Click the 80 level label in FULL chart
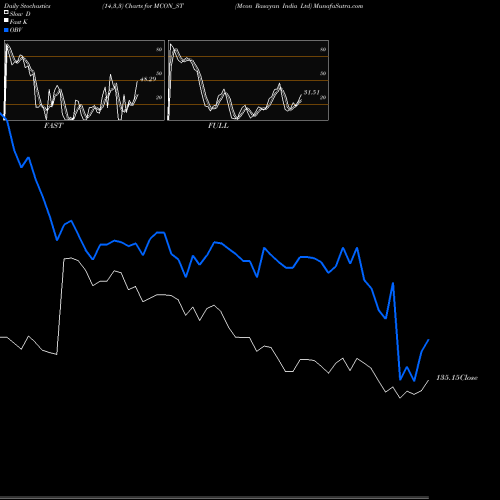Viewport: 500px width, 500px height. [323, 49]
